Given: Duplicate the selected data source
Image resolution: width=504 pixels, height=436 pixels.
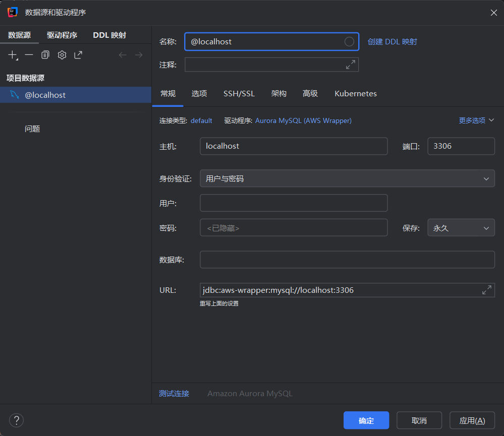Looking at the screenshot, I should (45, 55).
